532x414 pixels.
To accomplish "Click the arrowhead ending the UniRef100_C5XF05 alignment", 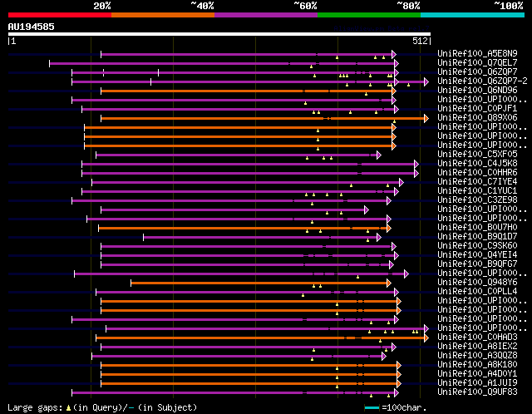I will [379, 155].
